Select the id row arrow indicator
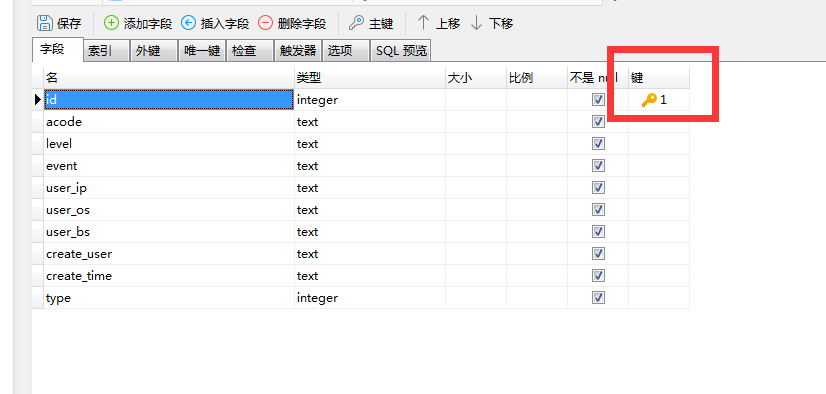The image size is (826, 394). point(37,100)
